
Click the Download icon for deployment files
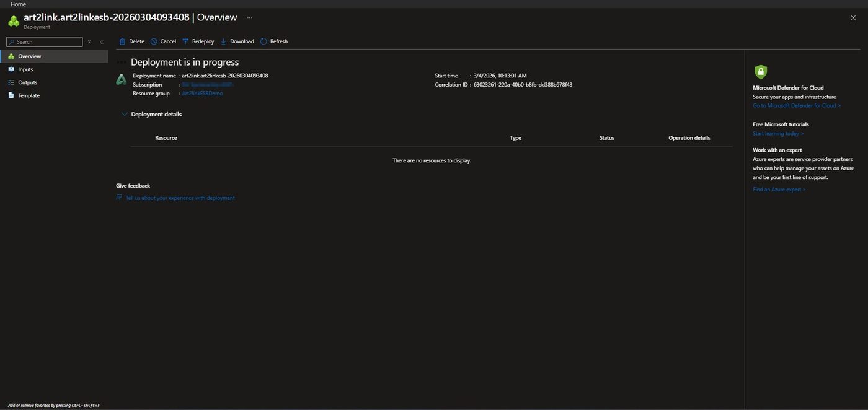point(223,41)
